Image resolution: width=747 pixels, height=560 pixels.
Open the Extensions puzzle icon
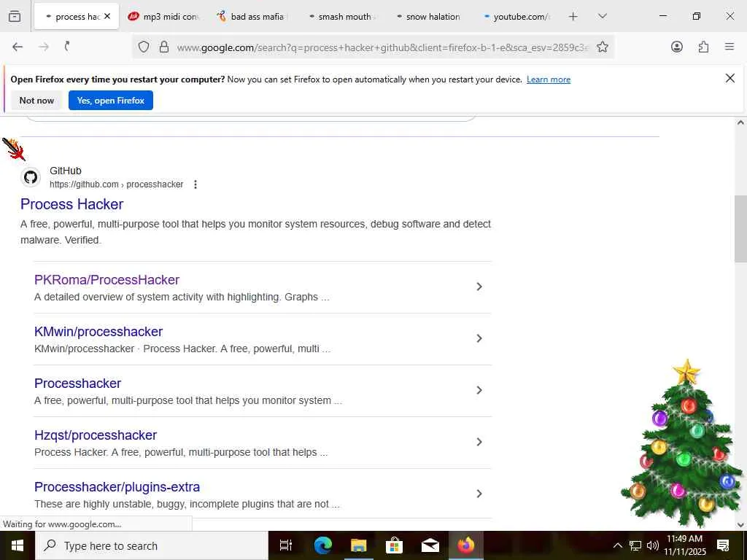[703, 47]
